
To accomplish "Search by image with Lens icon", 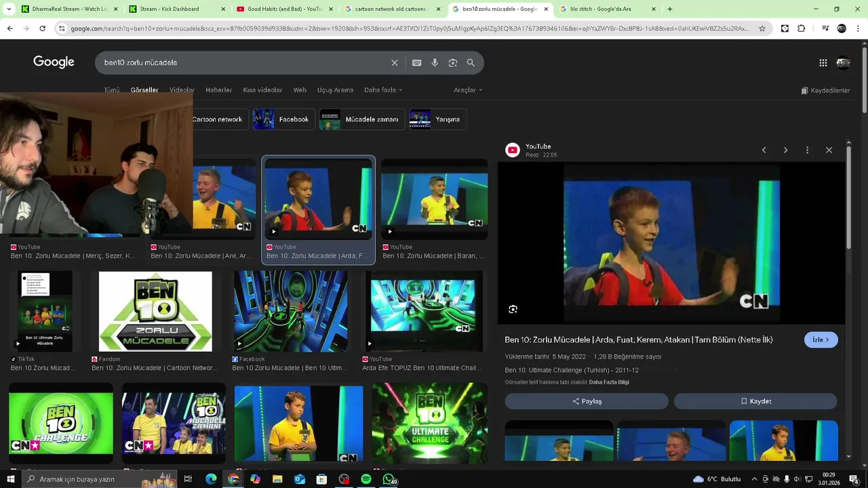I will pyautogui.click(x=453, y=62).
